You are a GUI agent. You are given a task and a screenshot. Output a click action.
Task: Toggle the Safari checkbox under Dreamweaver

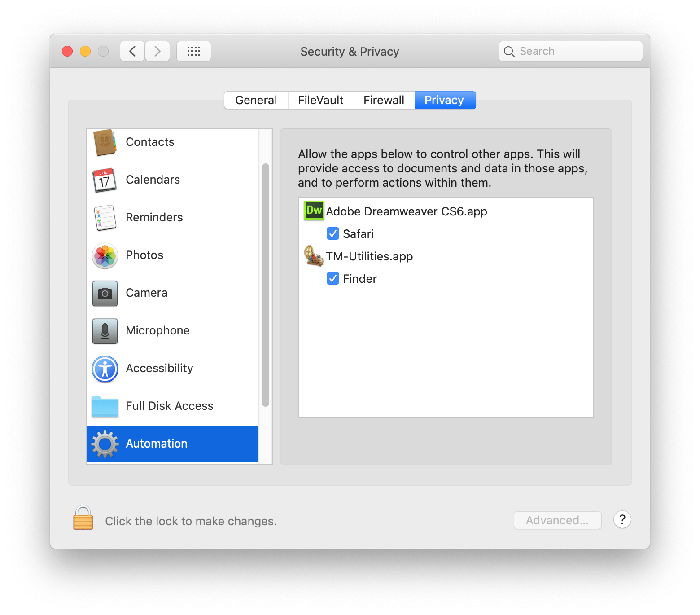coord(333,233)
